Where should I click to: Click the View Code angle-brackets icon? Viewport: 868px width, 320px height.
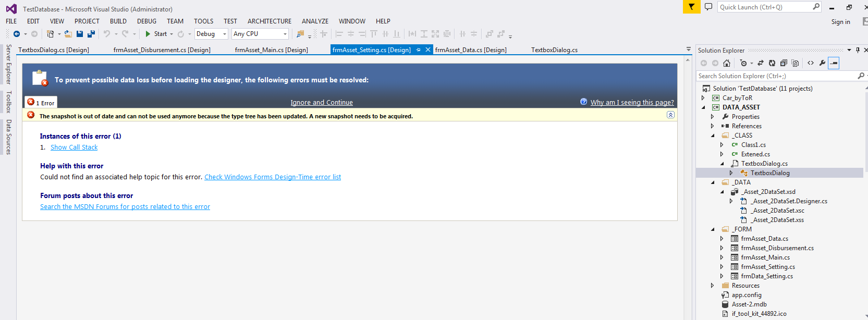[811, 63]
